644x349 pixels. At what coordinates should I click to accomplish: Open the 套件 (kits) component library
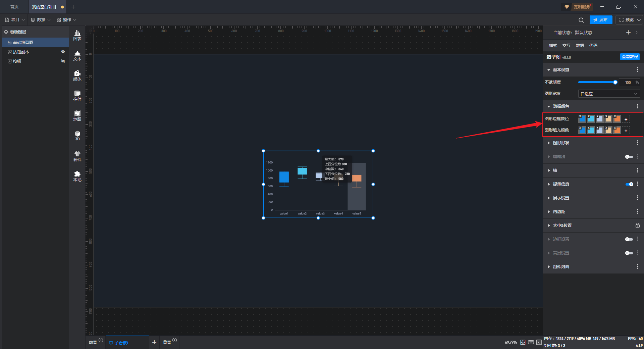pos(77,156)
